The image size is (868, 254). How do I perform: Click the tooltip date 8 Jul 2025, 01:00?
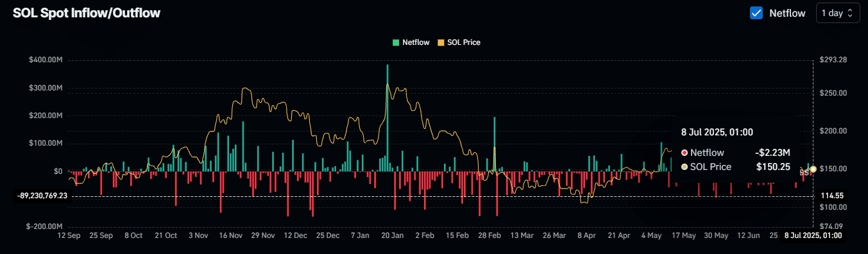point(717,131)
